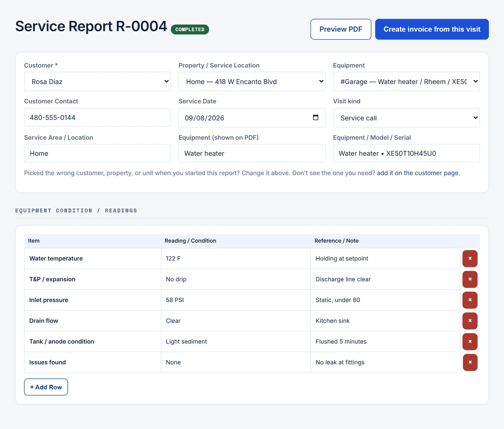Open the Customer dropdown showing Rosa Diaz
The image size is (504, 429).
tap(97, 81)
